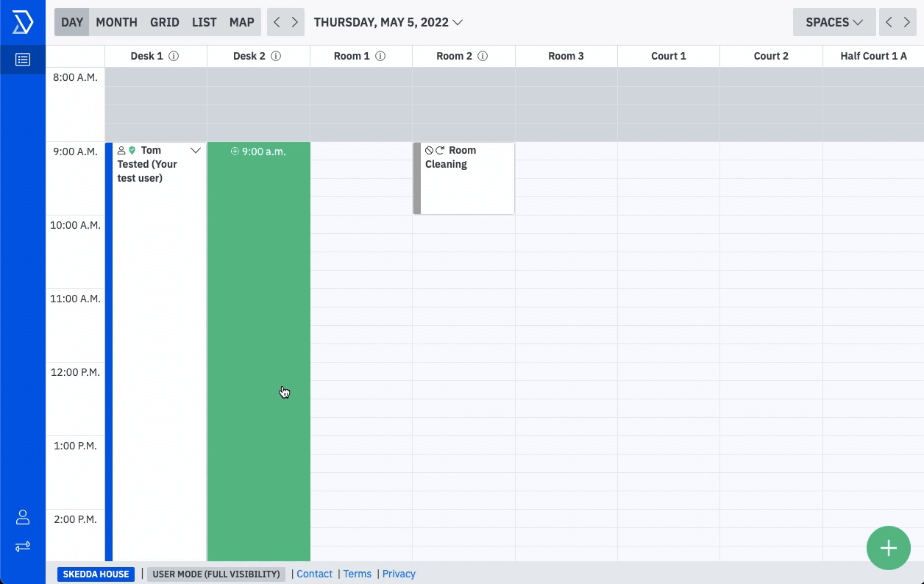Show info for Desk 2
924x584 pixels.
276,56
